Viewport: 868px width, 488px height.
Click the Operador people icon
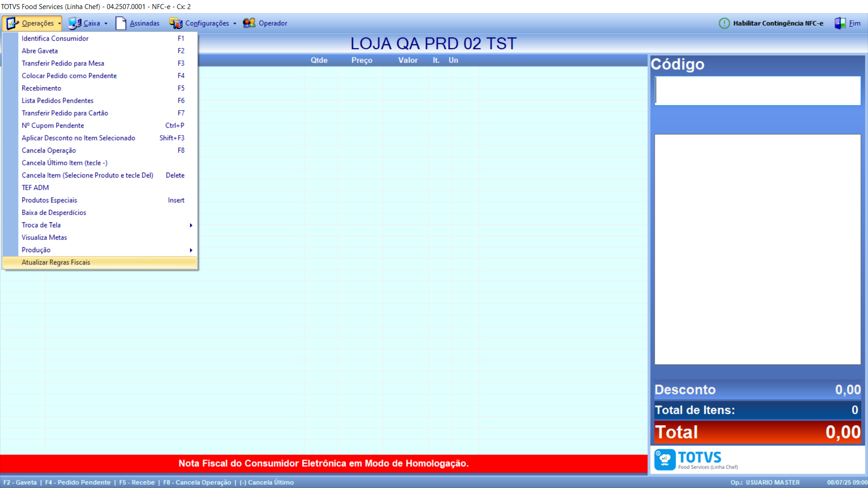(x=249, y=23)
